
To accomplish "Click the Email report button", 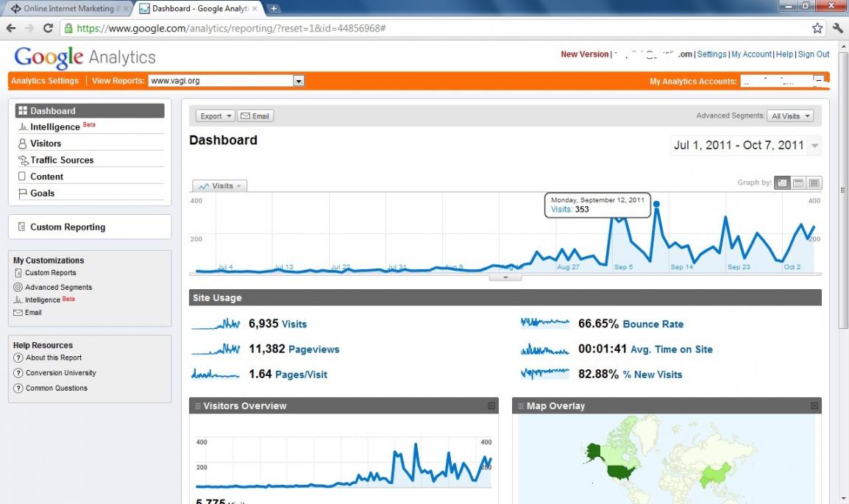I will coord(255,116).
